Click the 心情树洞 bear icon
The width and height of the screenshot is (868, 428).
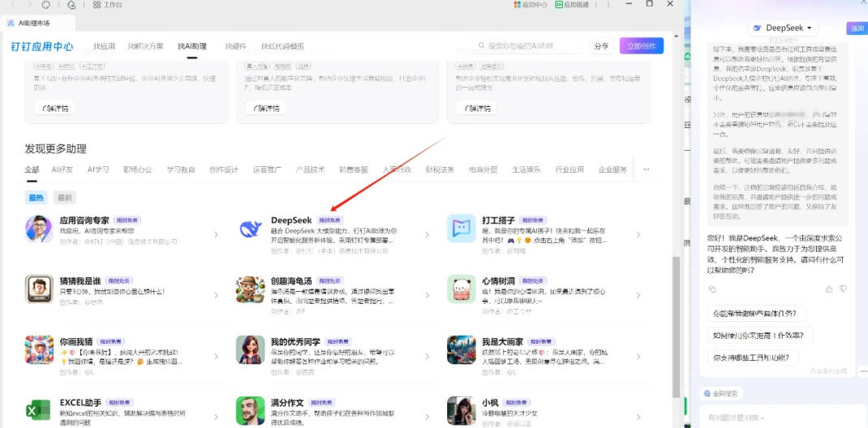[461, 289]
